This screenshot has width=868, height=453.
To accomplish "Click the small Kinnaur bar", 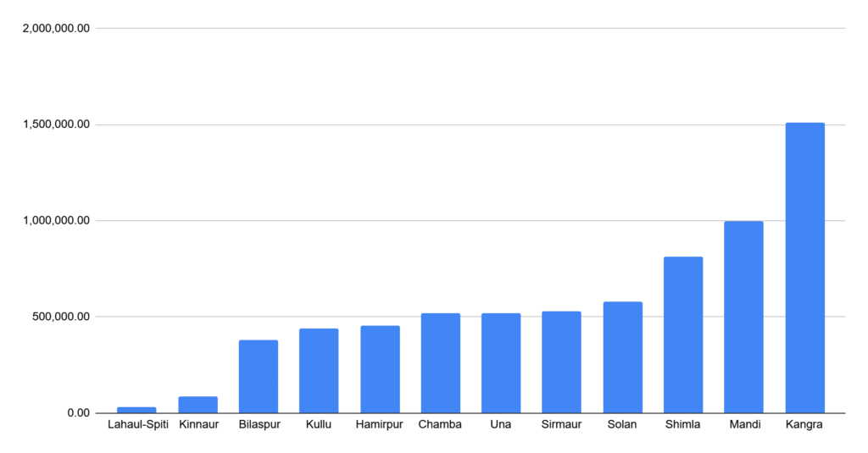I will (198, 405).
